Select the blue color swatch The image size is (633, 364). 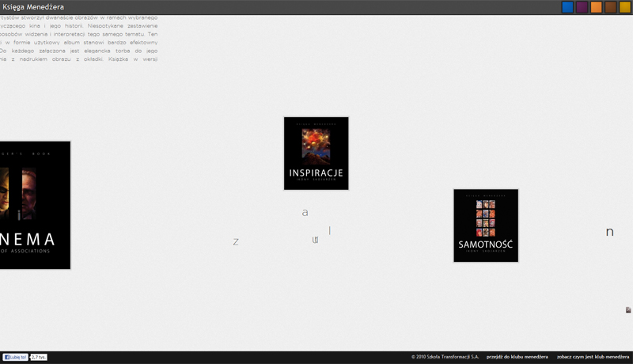pyautogui.click(x=567, y=7)
